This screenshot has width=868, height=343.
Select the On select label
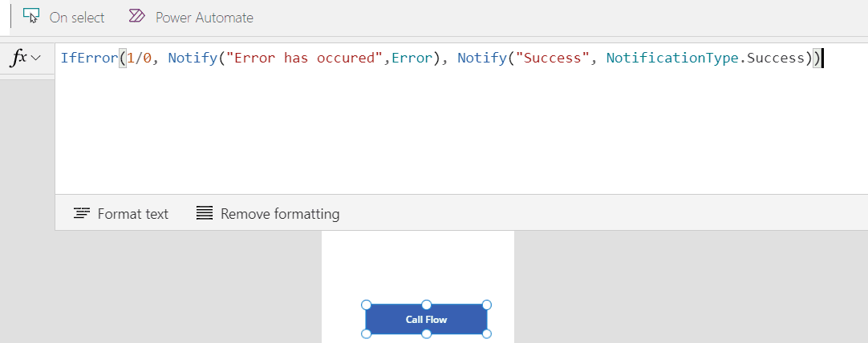(77, 17)
